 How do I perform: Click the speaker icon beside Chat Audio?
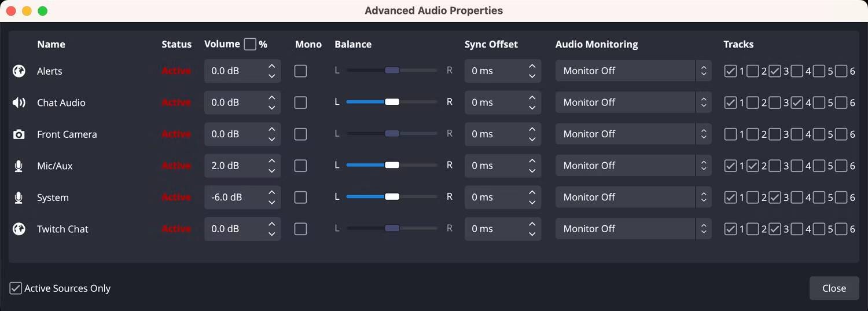tap(19, 103)
